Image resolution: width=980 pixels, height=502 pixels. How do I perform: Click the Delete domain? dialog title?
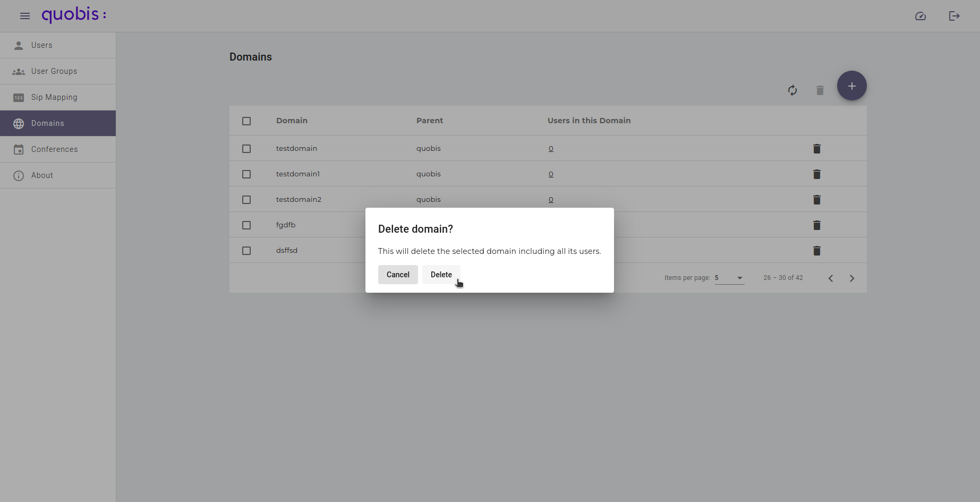415,229
